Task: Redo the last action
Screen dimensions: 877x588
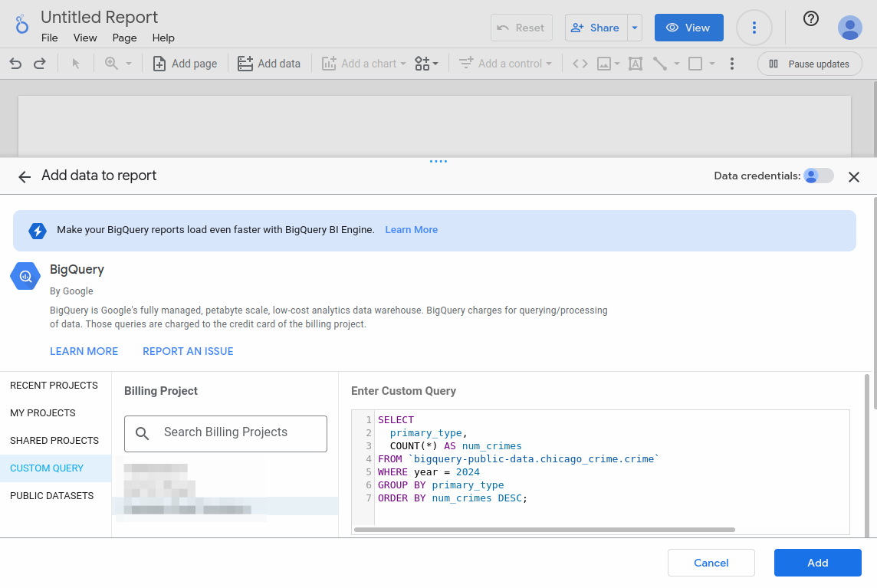Action: pyautogui.click(x=40, y=64)
